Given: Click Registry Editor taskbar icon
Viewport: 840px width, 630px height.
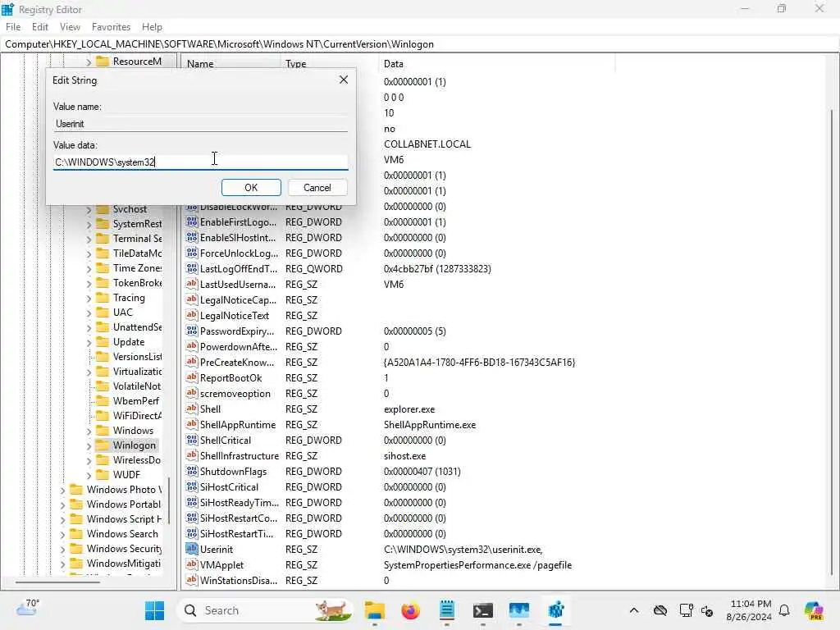Looking at the screenshot, I should click(x=555, y=610).
